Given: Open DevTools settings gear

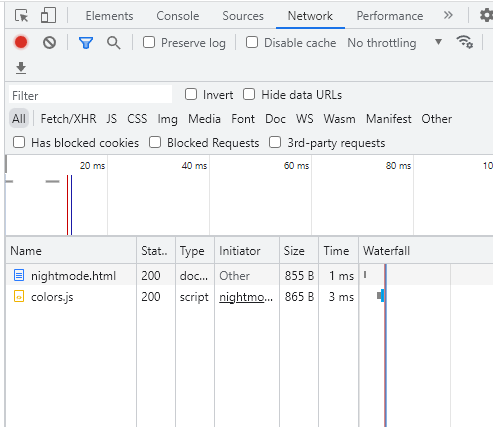Looking at the screenshot, I should [x=486, y=15].
